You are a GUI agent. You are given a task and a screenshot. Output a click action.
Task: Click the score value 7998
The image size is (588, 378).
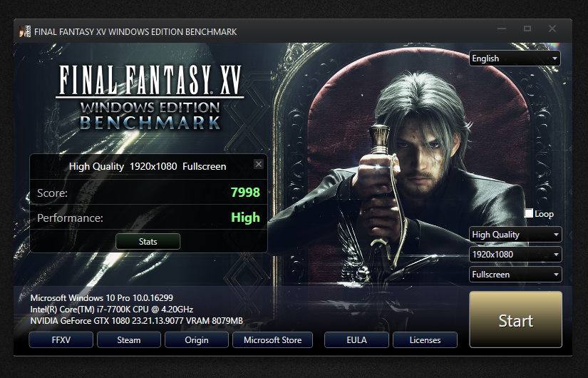[x=245, y=192]
